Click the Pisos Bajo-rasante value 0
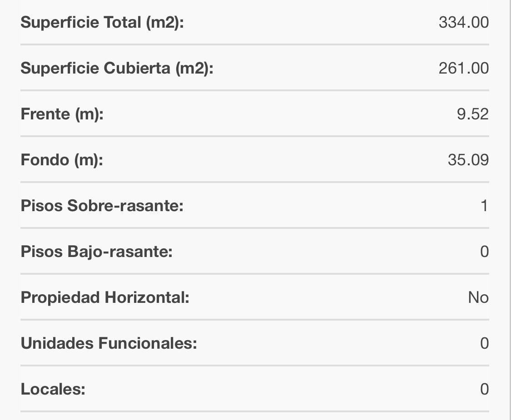 tap(484, 252)
